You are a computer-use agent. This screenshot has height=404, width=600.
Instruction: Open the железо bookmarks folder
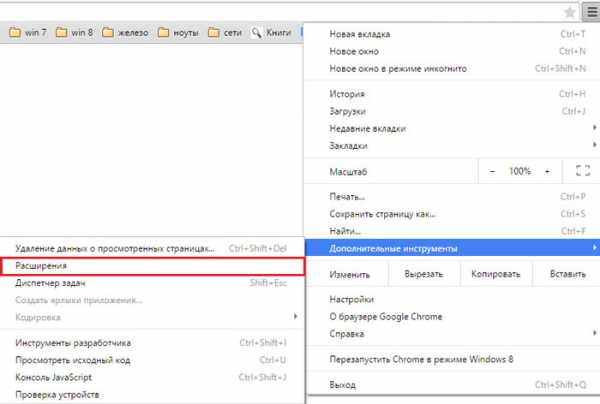click(x=125, y=33)
